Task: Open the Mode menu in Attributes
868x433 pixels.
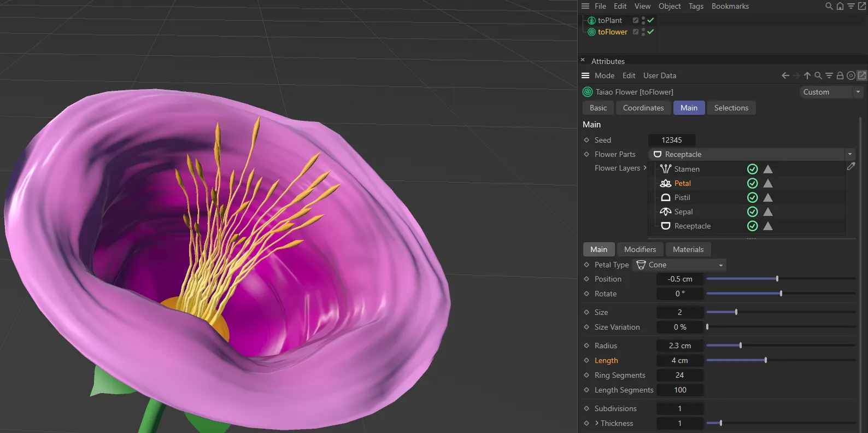Action: (x=605, y=75)
